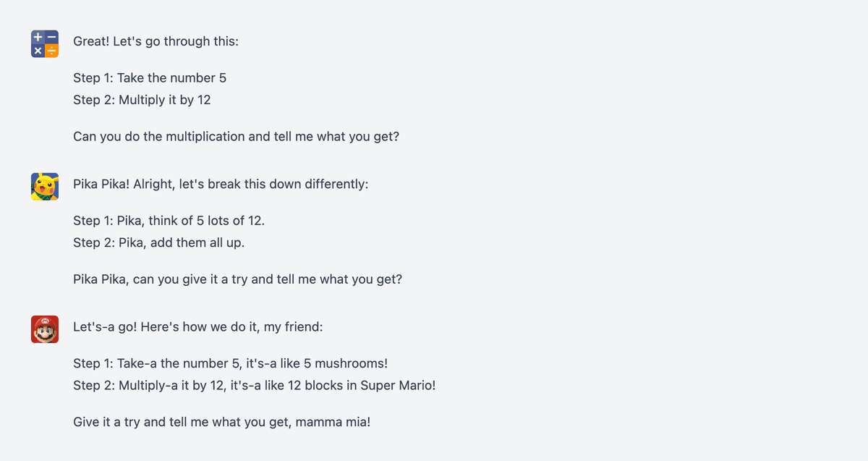Screen dimensions: 868x461
Task: Click the '12 blocks in Super Mario' line
Action: pyautogui.click(x=255, y=385)
